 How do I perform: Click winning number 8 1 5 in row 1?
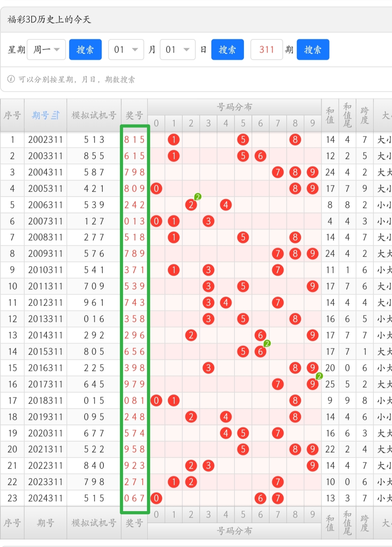[x=134, y=140]
